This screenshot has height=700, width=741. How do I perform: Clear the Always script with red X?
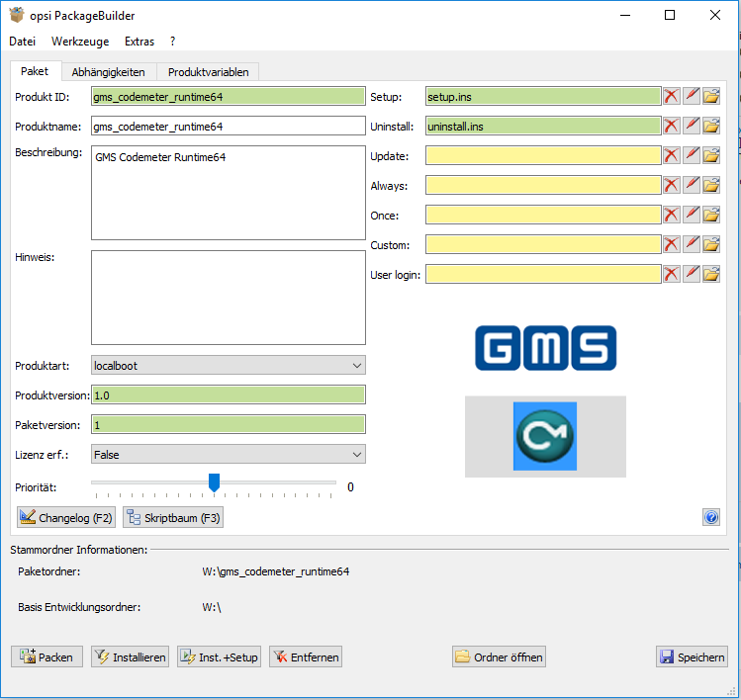[x=671, y=186]
